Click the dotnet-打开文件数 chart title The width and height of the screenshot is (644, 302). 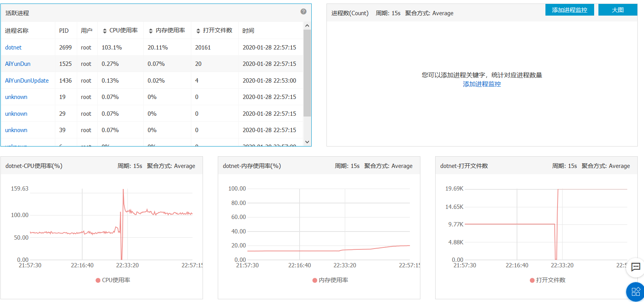pyautogui.click(x=464, y=166)
